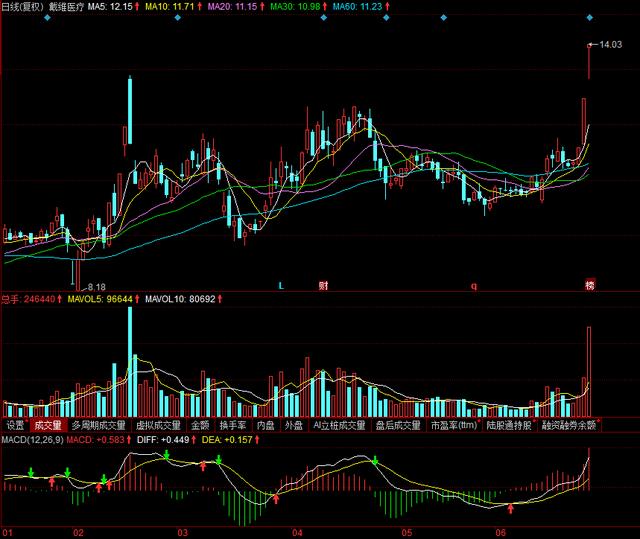Click the 财 financial report marker icon

[x=323, y=285]
